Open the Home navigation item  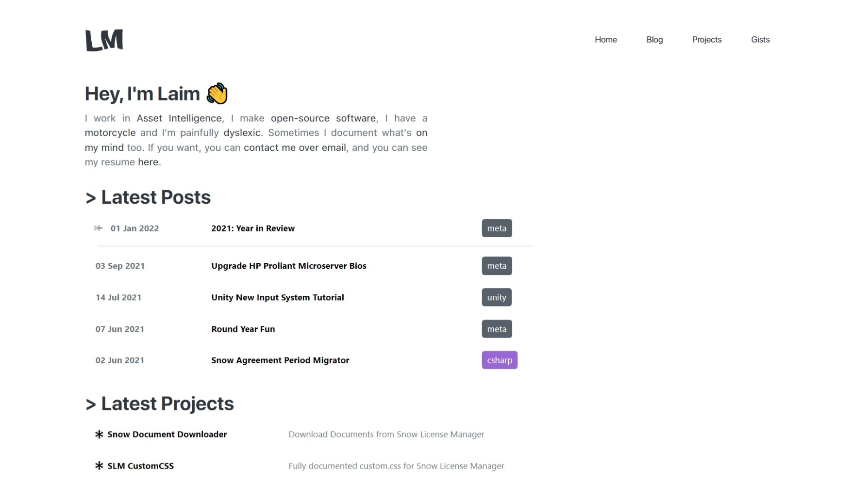click(605, 40)
